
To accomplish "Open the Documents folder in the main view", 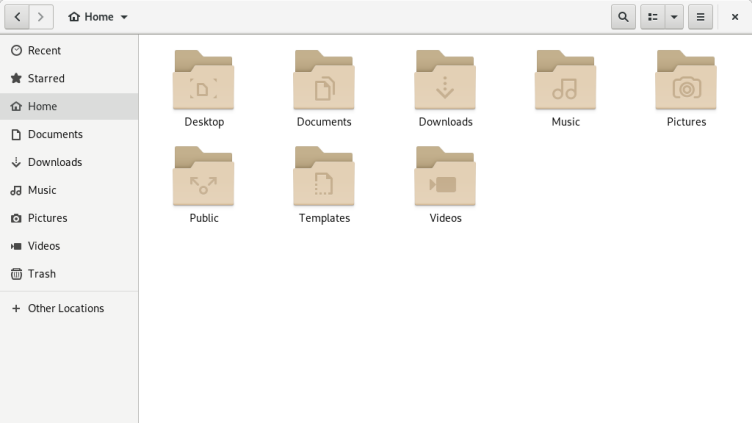I will pos(324,81).
